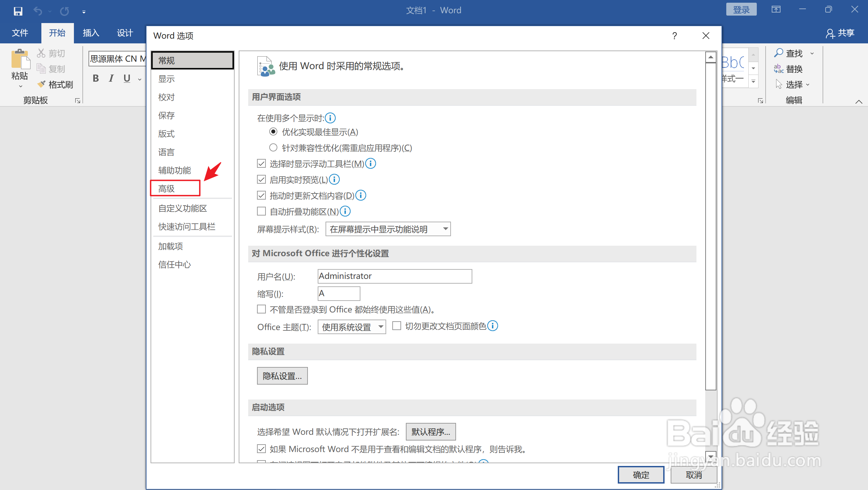Click the 用户名 input field
This screenshot has height=490, width=868.
click(395, 276)
